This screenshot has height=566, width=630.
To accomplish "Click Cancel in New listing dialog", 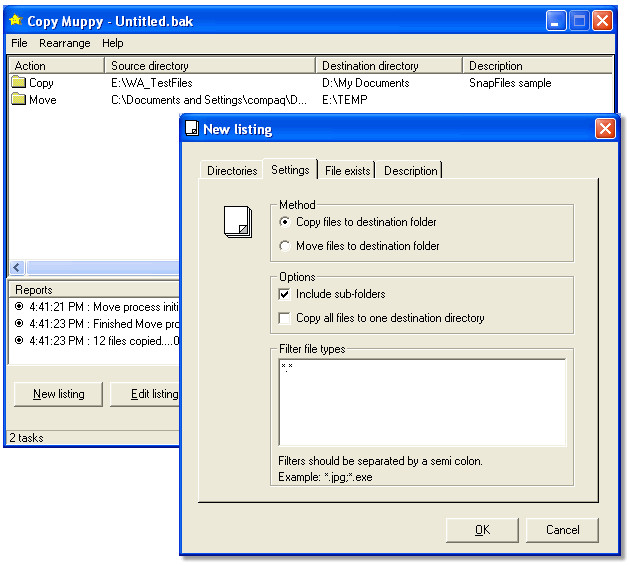I will pos(562,530).
